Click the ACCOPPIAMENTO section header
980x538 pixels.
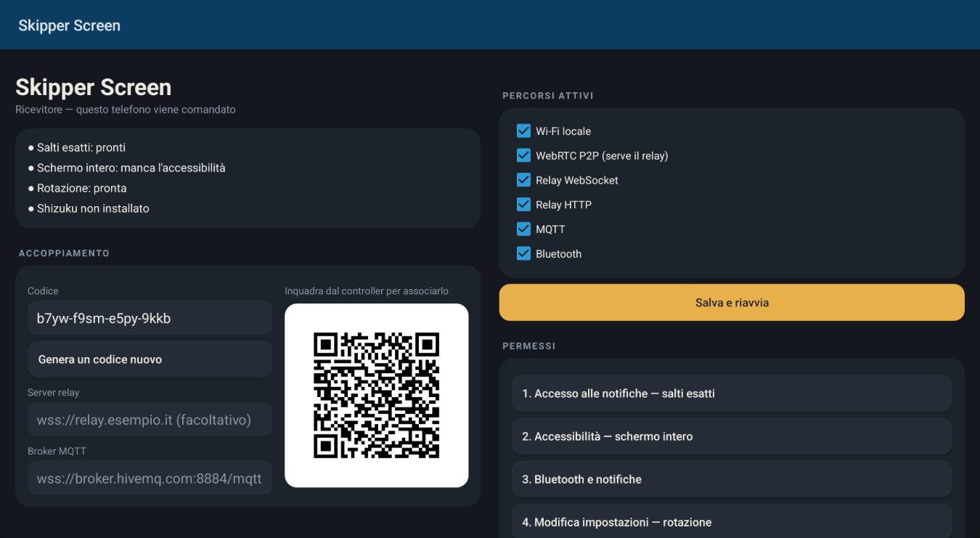(64, 253)
